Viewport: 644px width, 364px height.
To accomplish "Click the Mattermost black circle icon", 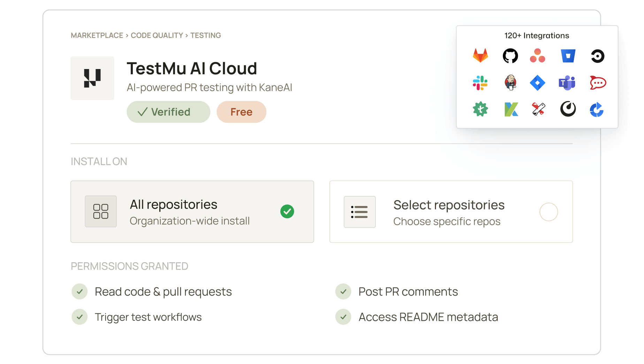I will coord(568,109).
